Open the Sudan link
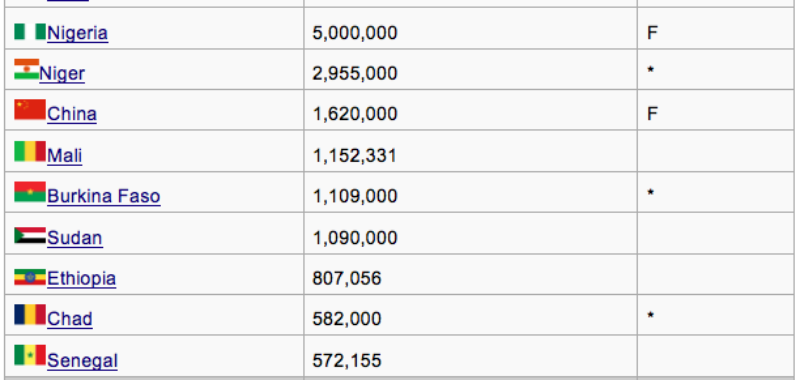This screenshot has width=800, height=380. pos(74,238)
